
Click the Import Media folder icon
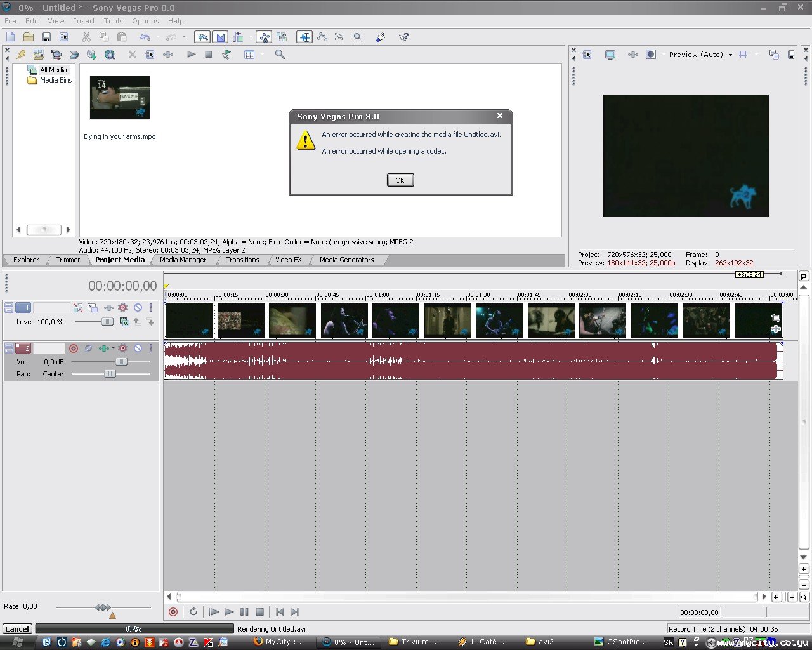(39, 55)
